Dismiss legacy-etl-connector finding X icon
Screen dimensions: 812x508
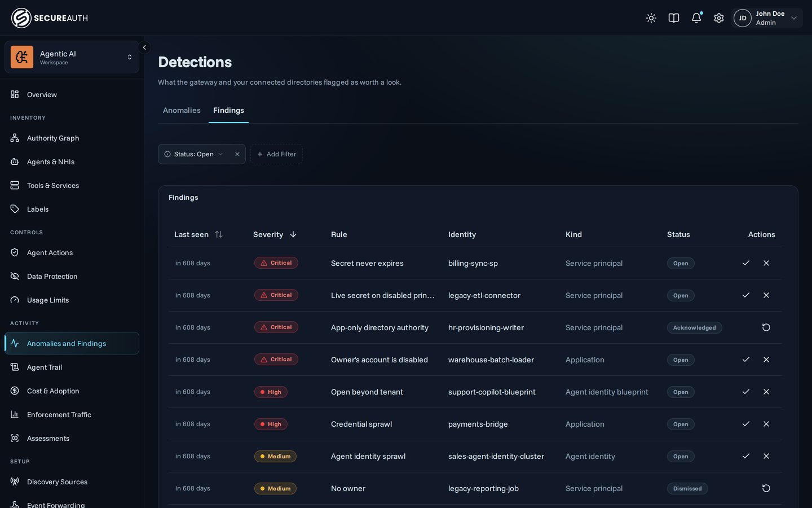pyautogui.click(x=766, y=295)
